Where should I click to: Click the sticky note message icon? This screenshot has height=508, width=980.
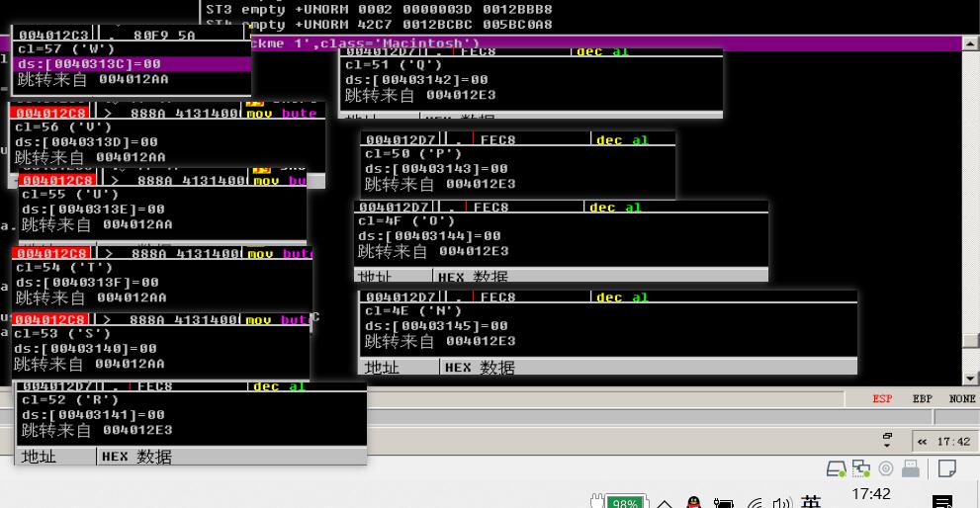(x=946, y=467)
